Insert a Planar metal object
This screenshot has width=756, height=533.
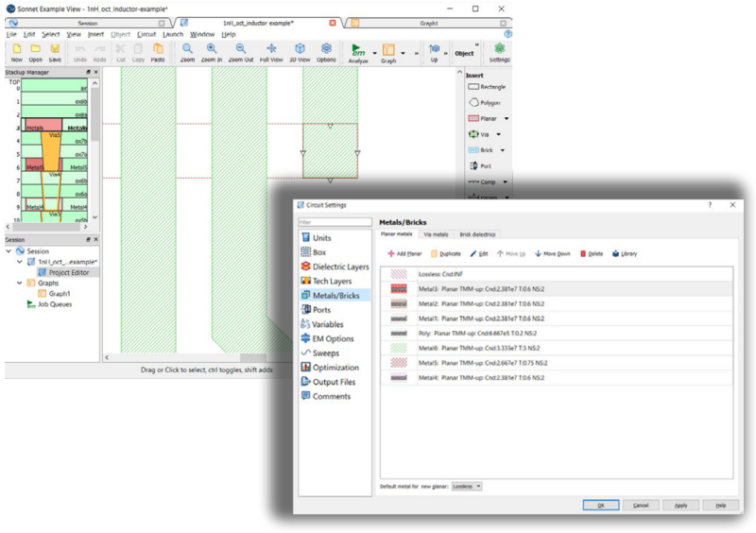[483, 119]
